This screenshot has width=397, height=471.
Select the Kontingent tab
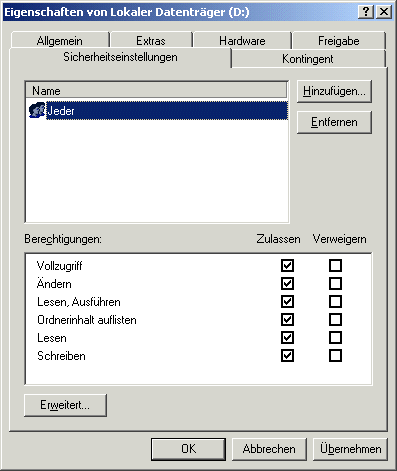click(308, 59)
